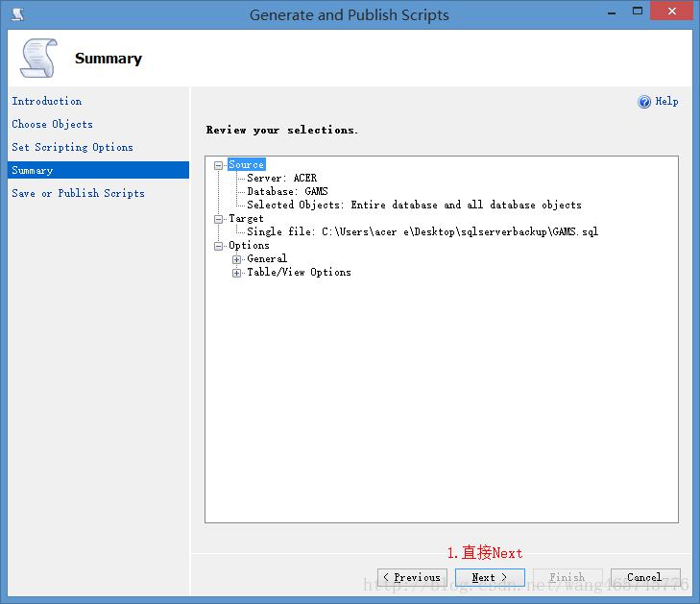The width and height of the screenshot is (700, 604).
Task: Go back with the Previous button
Action: click(412, 577)
